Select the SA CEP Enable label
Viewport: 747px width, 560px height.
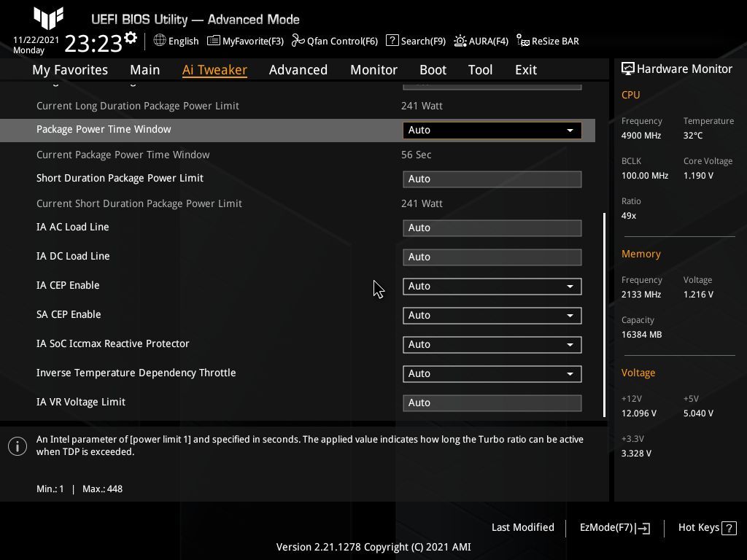pos(68,314)
